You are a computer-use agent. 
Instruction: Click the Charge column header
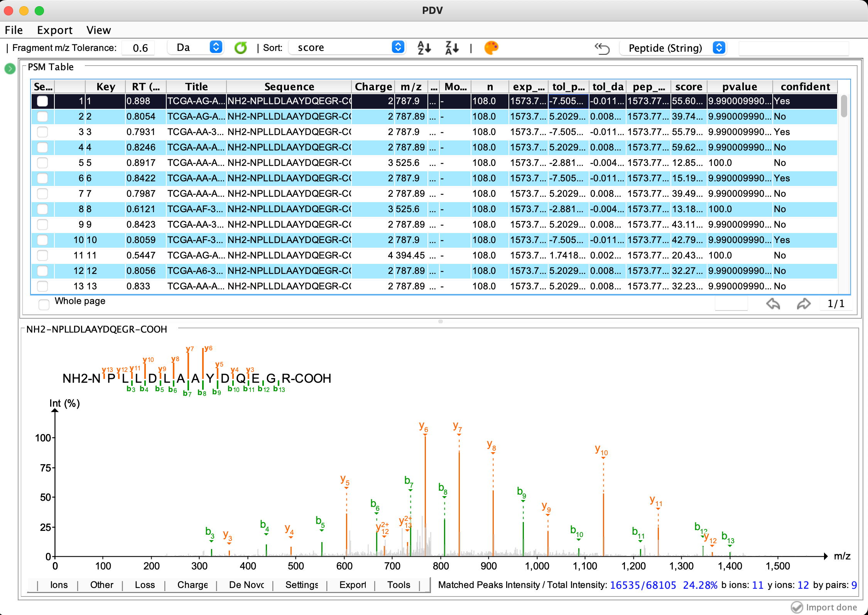[x=373, y=87]
